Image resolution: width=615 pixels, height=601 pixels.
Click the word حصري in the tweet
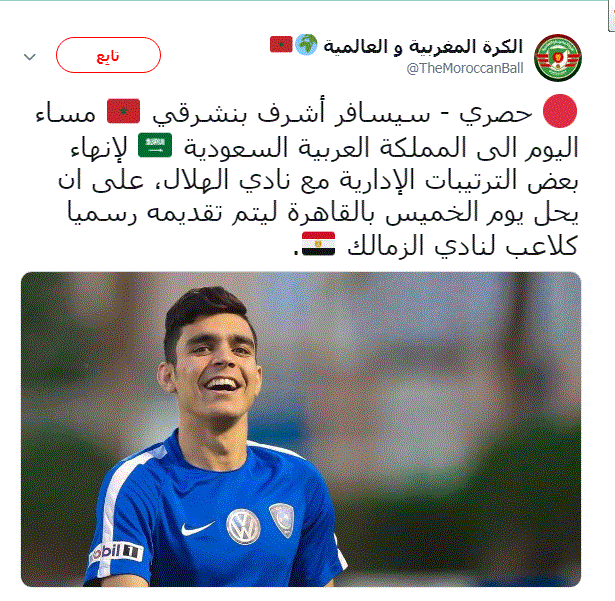[x=496, y=115]
